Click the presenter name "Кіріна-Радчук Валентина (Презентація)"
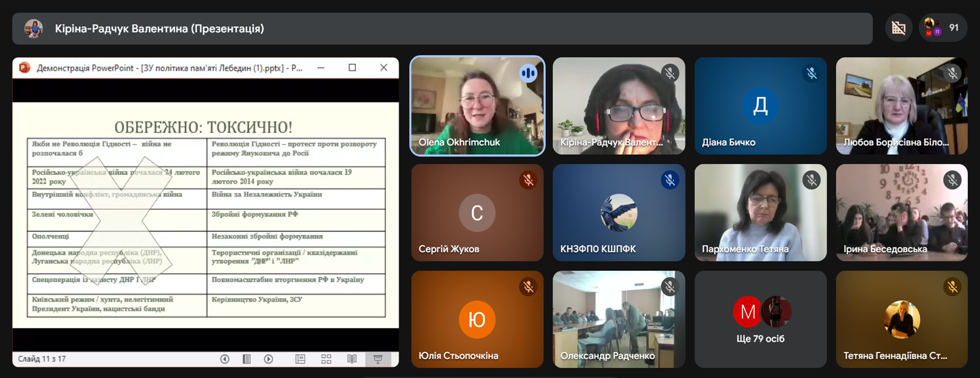The width and height of the screenshot is (980, 378). click(x=160, y=29)
